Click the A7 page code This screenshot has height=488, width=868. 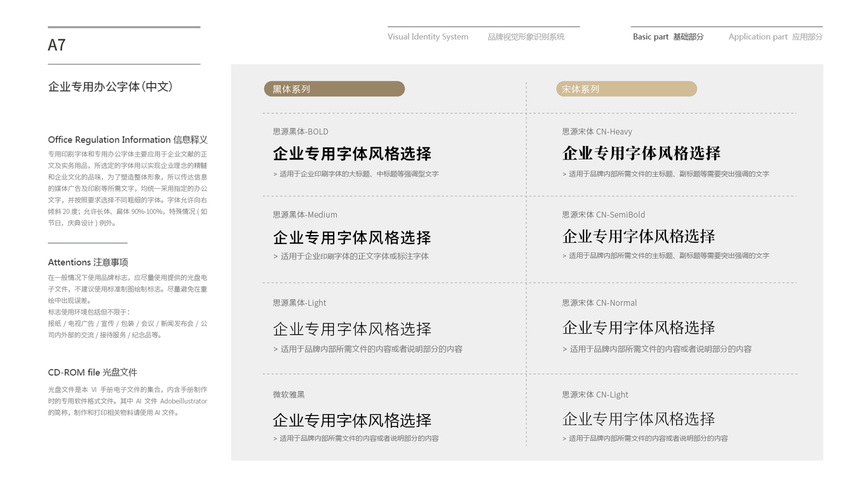pyautogui.click(x=57, y=45)
